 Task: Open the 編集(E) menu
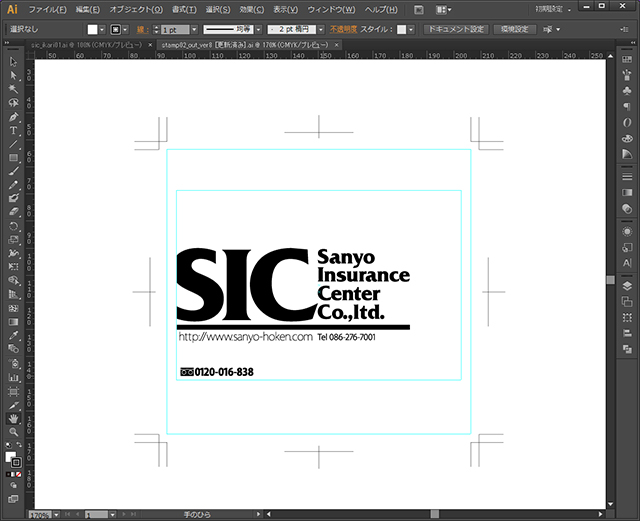tap(88, 9)
